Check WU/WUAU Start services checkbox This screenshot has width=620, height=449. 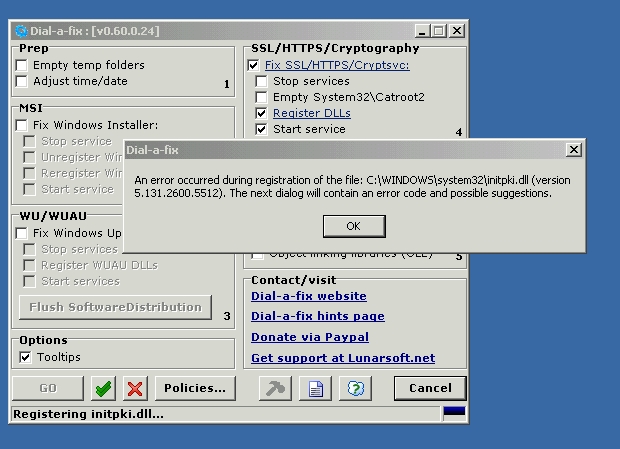click(x=29, y=281)
